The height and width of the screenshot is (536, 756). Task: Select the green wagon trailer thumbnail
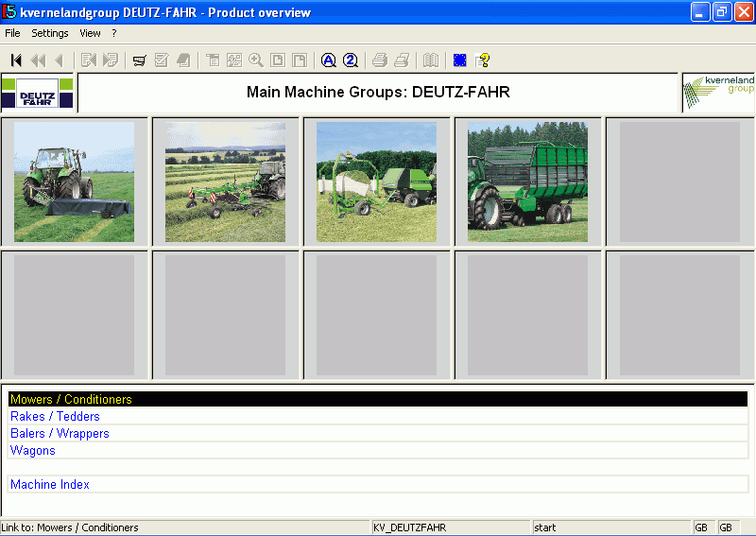(x=527, y=182)
